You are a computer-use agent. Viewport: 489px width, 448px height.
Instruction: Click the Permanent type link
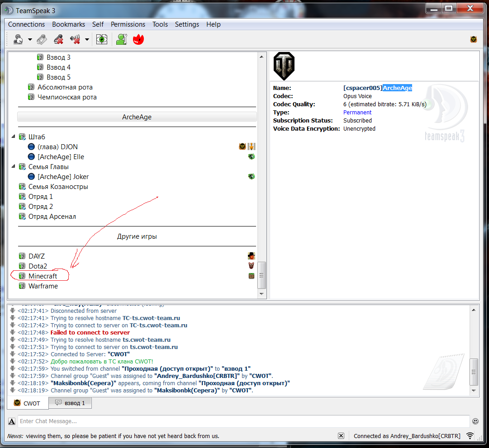point(357,113)
